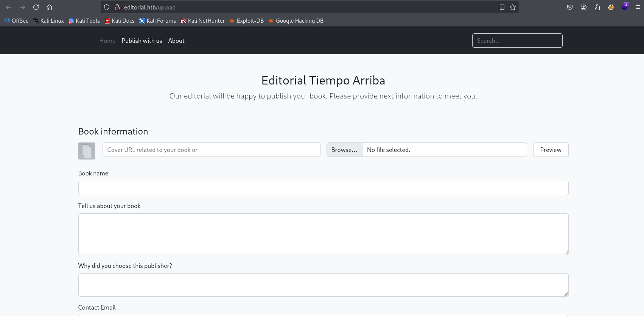Viewport: 644px width, 316px height.
Task: Click the Preview button
Action: click(551, 150)
